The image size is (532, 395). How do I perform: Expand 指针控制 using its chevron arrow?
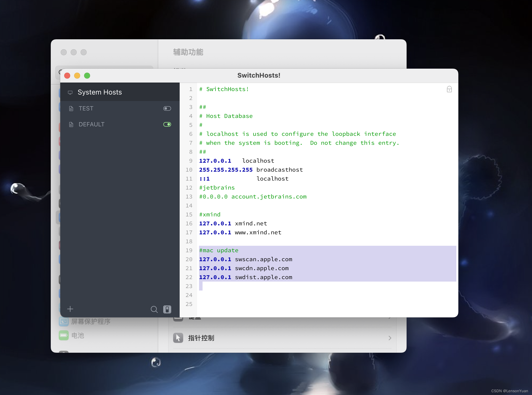[390, 338]
